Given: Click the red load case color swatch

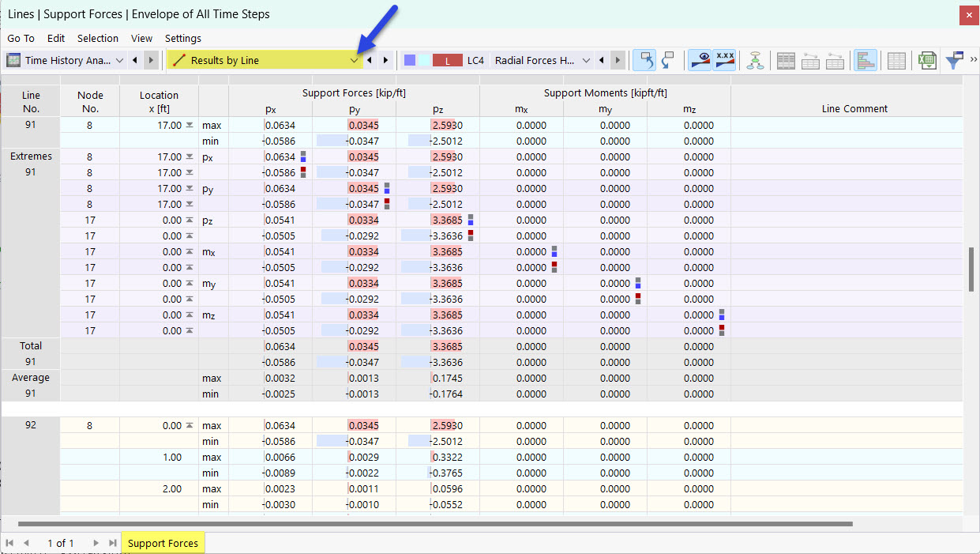Looking at the screenshot, I should click(448, 60).
